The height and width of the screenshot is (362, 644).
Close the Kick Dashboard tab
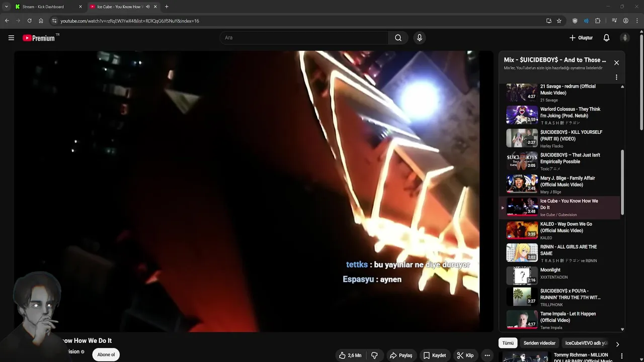point(80,7)
